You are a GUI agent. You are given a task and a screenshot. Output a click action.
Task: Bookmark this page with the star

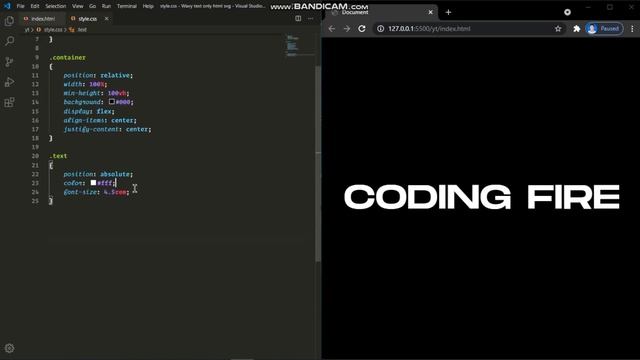point(558,29)
